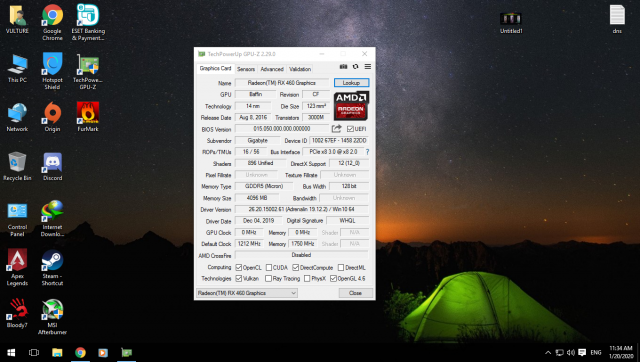
Task: Open ESET Banking & Payment shortcut
Action: [x=88, y=22]
